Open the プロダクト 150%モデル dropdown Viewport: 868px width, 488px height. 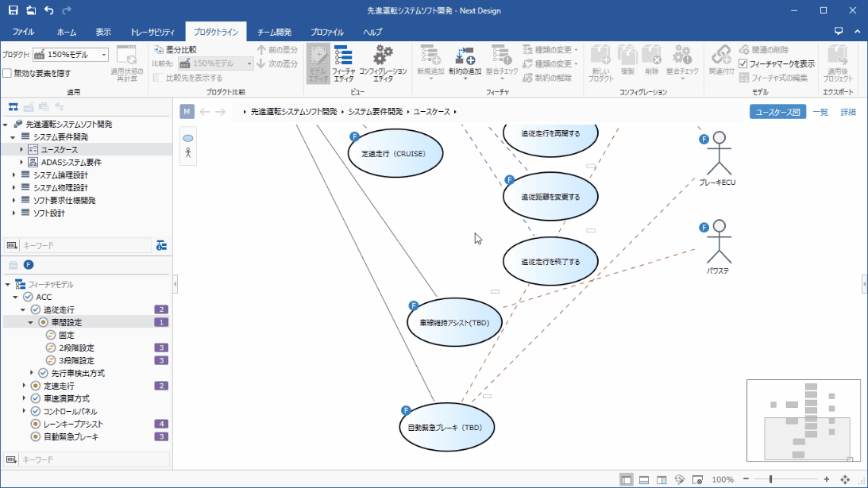(x=104, y=55)
